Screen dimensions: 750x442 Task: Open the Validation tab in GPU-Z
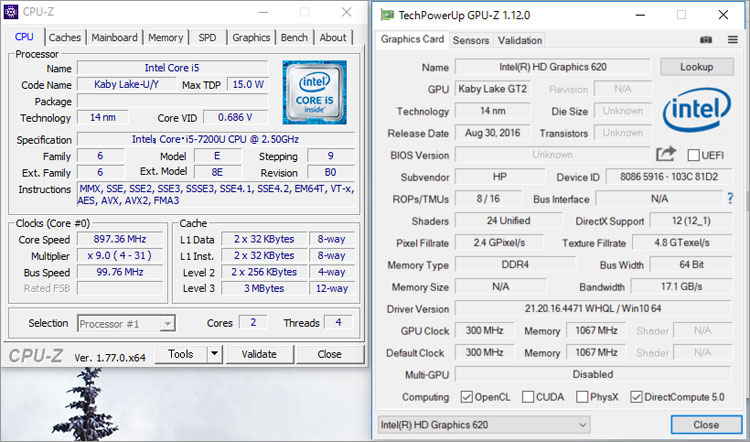(x=519, y=40)
